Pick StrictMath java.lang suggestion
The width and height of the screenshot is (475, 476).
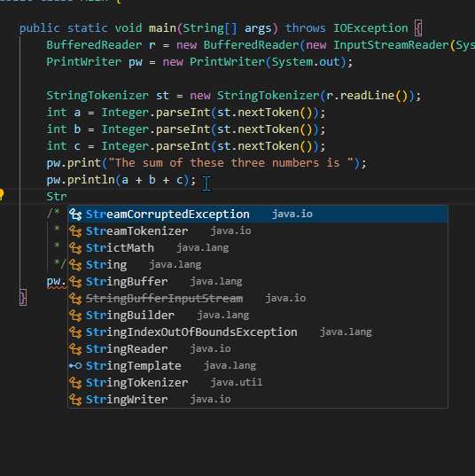(258, 247)
